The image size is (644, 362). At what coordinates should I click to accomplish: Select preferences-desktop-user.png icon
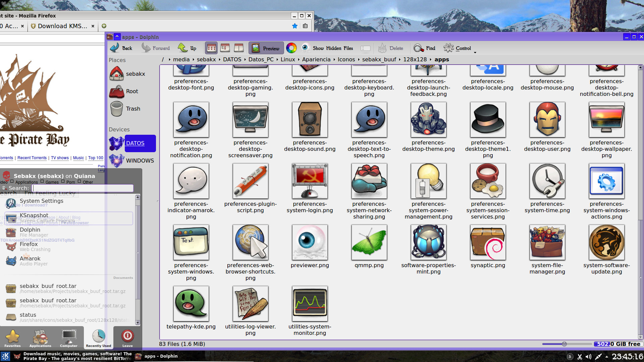[547, 120]
